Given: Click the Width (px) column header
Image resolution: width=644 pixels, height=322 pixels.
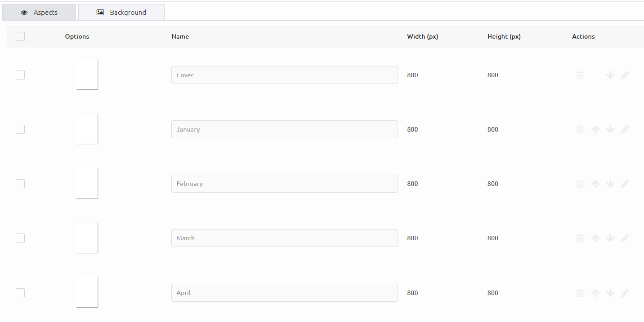Looking at the screenshot, I should pyautogui.click(x=423, y=36).
